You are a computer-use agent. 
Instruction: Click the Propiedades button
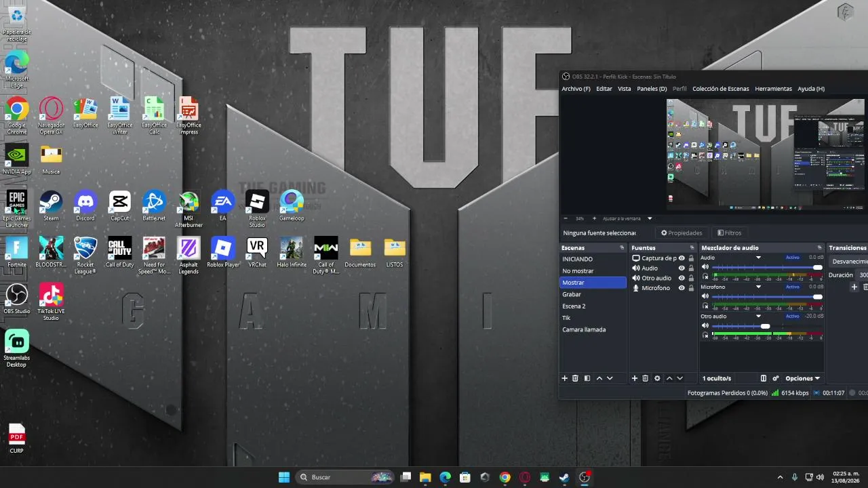(682, 232)
